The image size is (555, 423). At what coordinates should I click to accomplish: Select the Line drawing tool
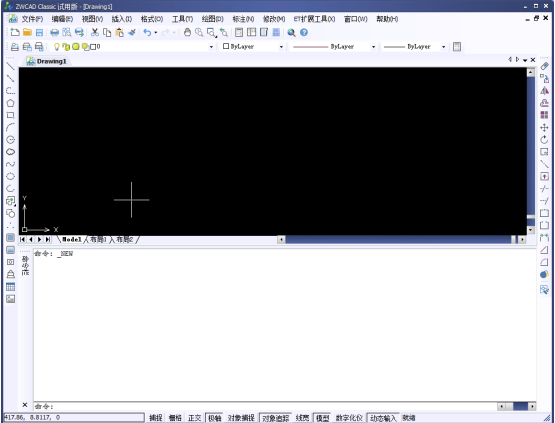pyautogui.click(x=10, y=66)
